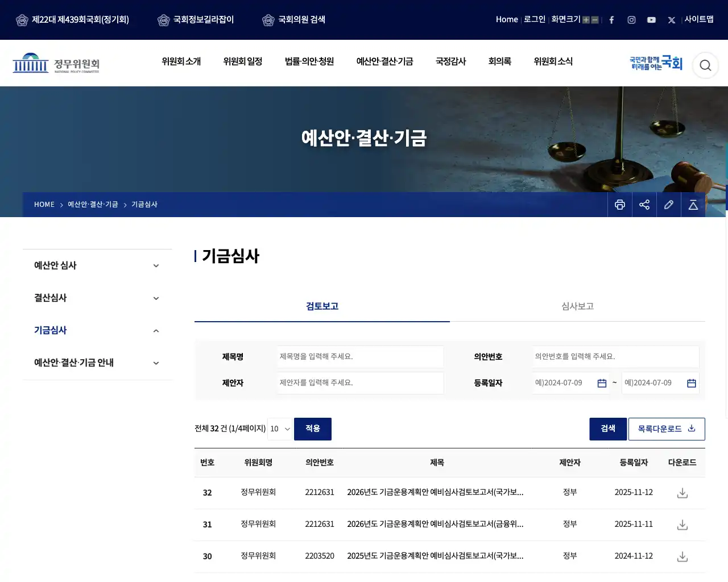Open 국회의원 검색 link
The image size is (728, 582).
click(293, 20)
